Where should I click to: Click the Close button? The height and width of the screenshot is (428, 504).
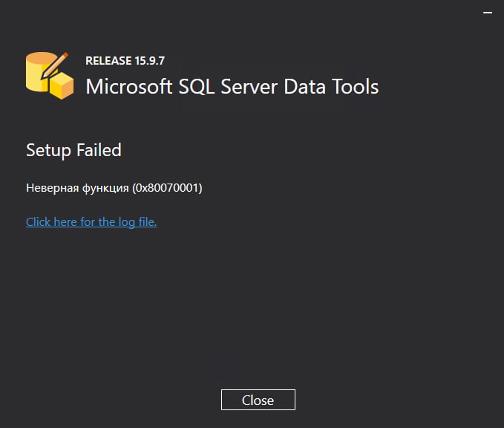(x=258, y=400)
